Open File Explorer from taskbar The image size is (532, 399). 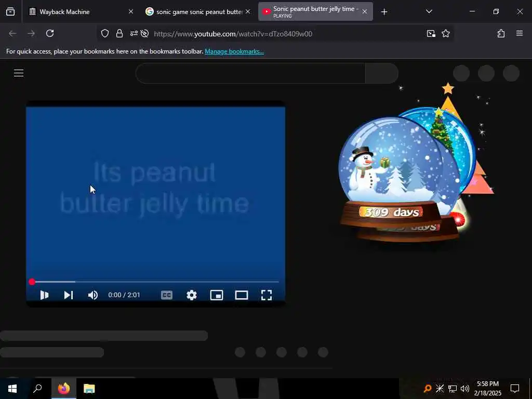(89, 389)
